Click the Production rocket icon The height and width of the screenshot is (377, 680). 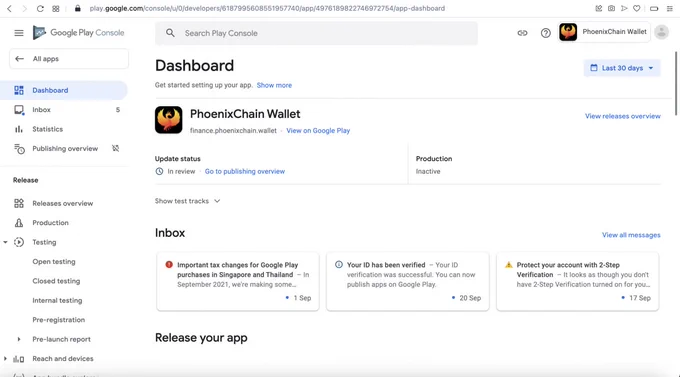tap(19, 223)
